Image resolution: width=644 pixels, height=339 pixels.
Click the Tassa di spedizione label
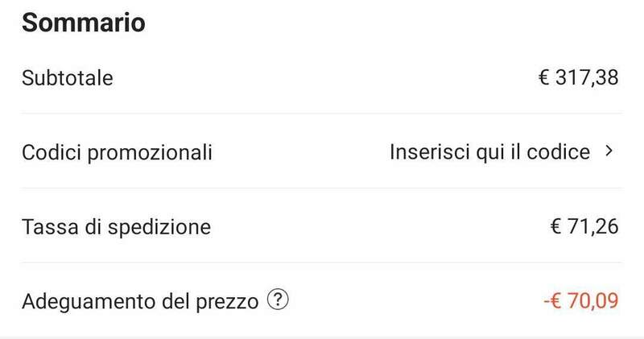tap(117, 226)
